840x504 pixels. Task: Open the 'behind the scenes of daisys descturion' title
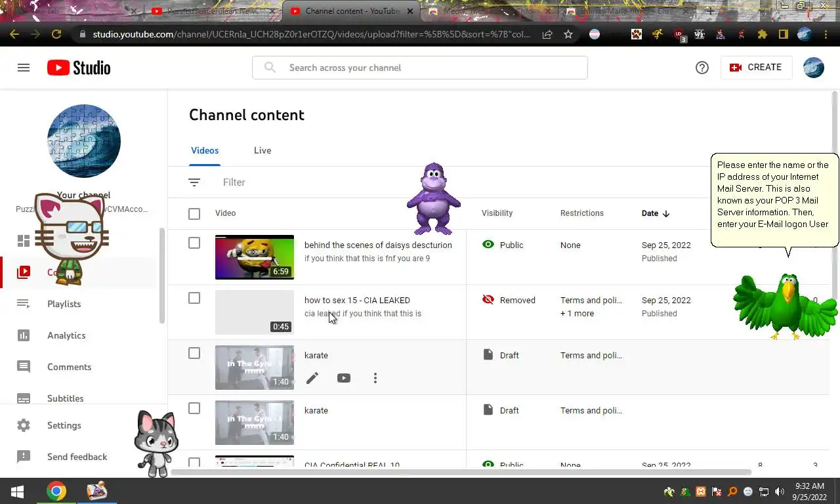(378, 245)
